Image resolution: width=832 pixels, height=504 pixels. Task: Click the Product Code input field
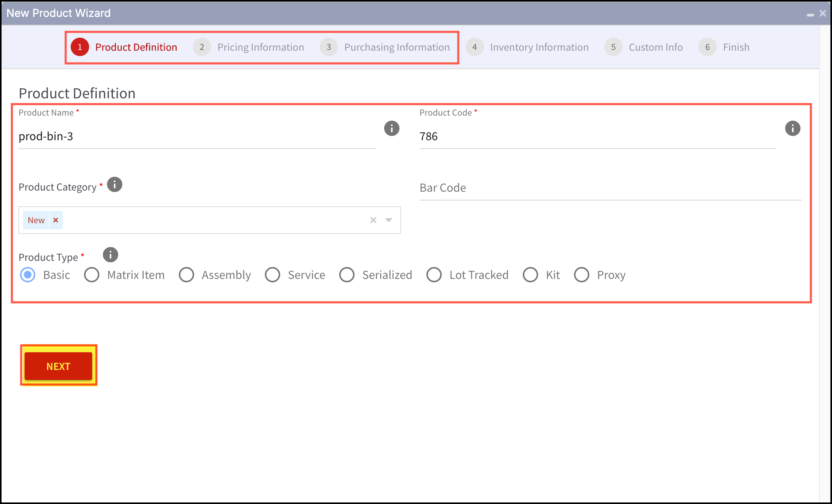tap(598, 136)
